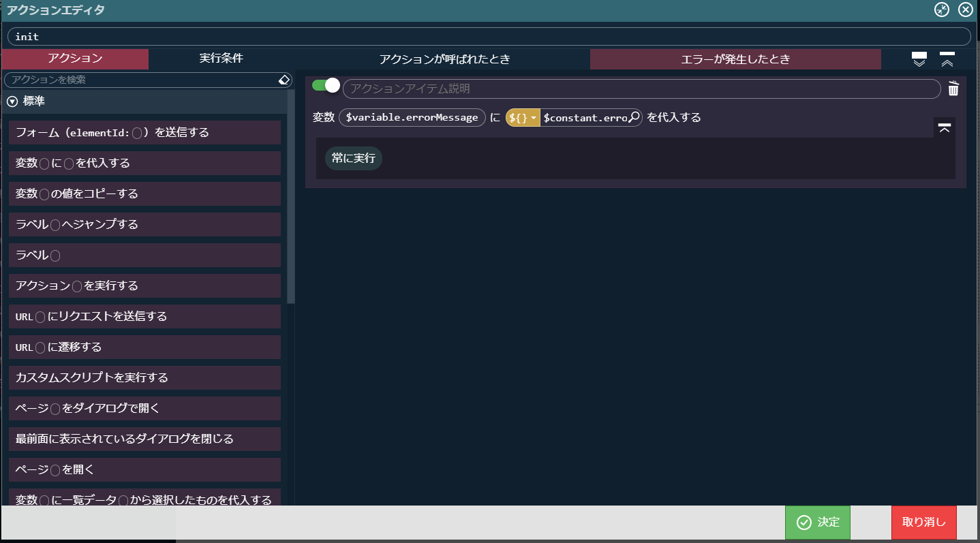Click magnifier icon in $constant.erro field
The image size is (980, 543).
coord(634,117)
